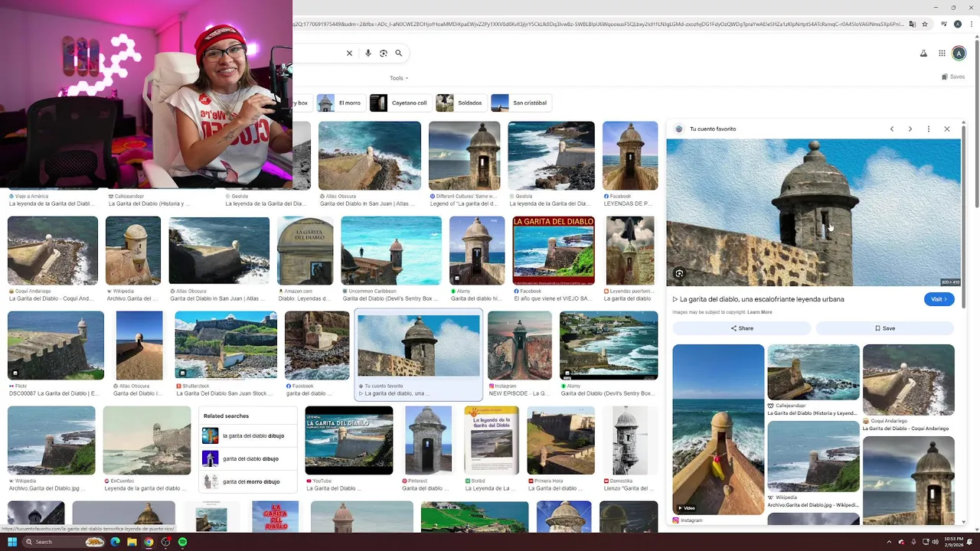Click the Tu cuento favorito source name

click(x=713, y=129)
